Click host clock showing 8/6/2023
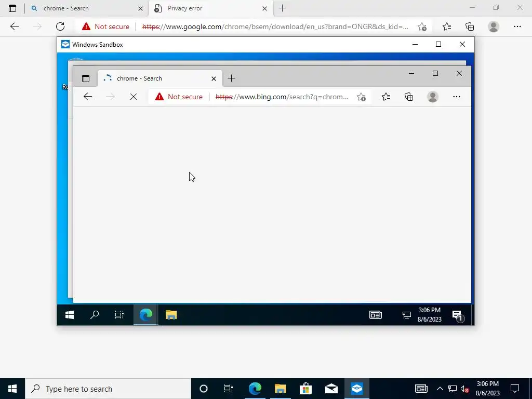 pyautogui.click(x=487, y=389)
